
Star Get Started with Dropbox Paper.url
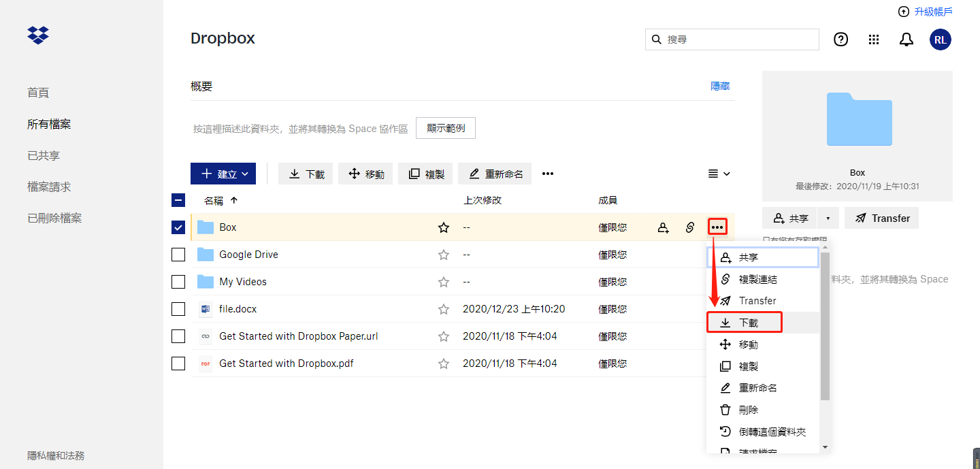(444, 336)
